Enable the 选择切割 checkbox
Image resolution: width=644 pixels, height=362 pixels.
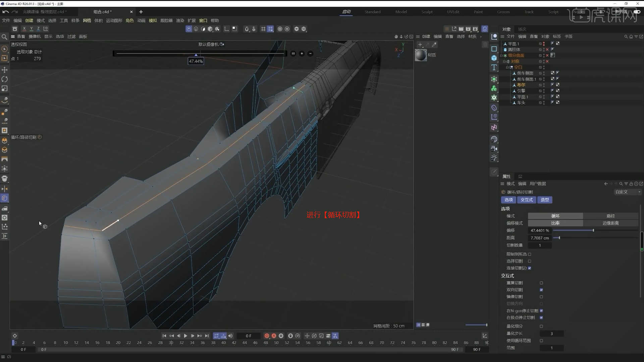tap(530, 261)
